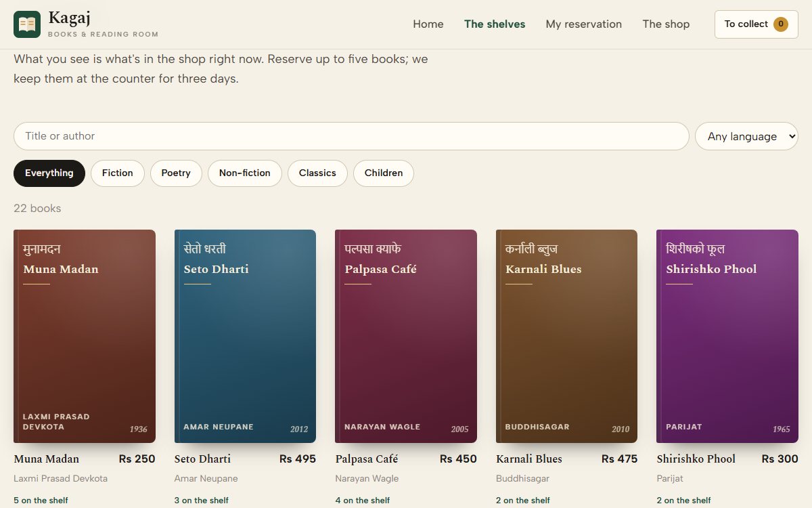
Task: Click the "Rs 450" price of Palpasa Café
Action: 458,459
